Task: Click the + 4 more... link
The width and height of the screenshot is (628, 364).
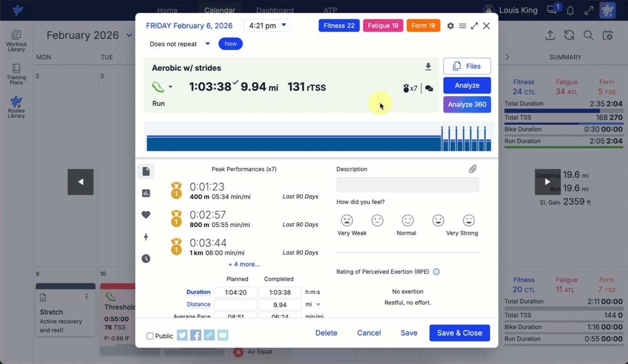Action: click(x=244, y=265)
